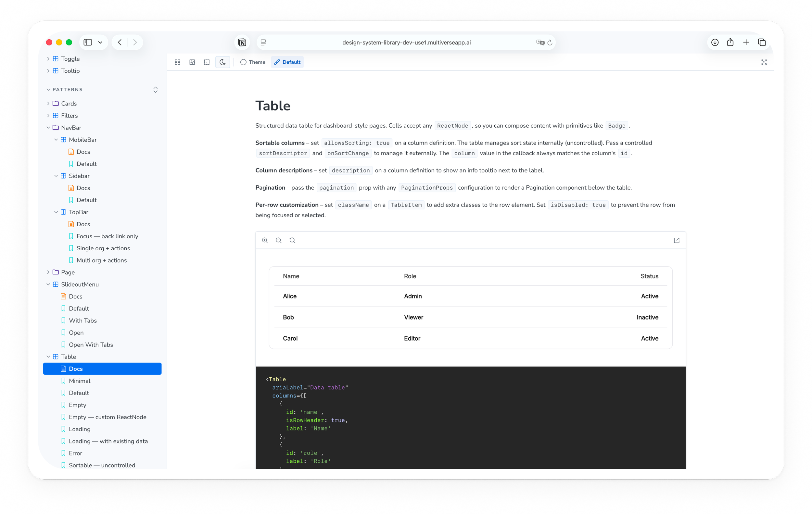Click the translate icon in address bar
Viewport: 812px width, 514px height.
click(x=540, y=43)
